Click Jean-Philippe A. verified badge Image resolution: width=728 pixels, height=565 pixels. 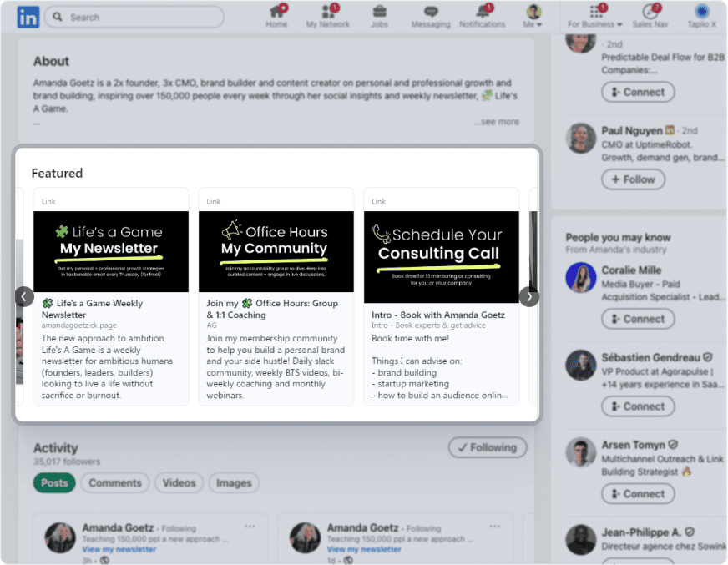coord(690,532)
